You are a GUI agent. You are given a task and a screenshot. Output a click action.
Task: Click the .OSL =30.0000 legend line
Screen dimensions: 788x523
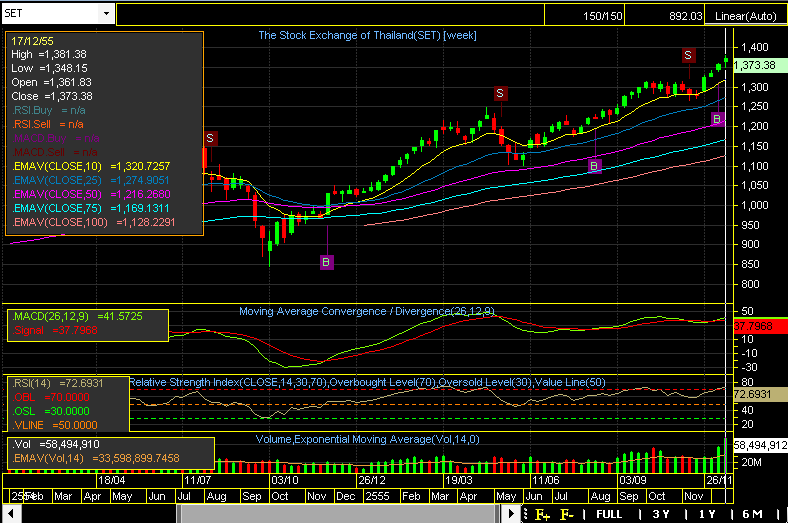click(52, 411)
